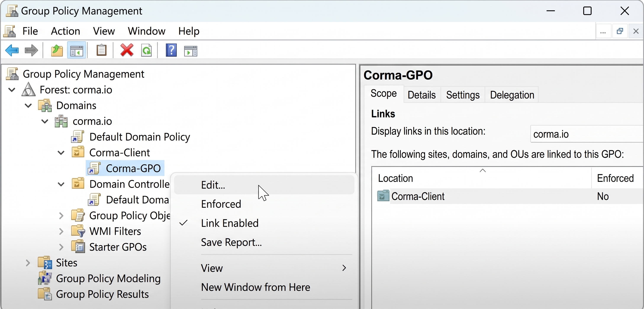Click the Domains node icon
This screenshot has height=309, width=644.
tap(45, 105)
